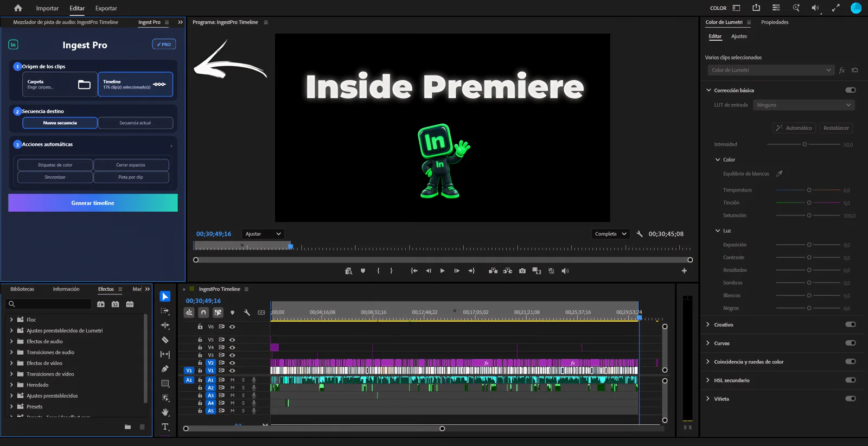868x446 pixels.
Task: Click the Automático button
Action: (x=794, y=128)
